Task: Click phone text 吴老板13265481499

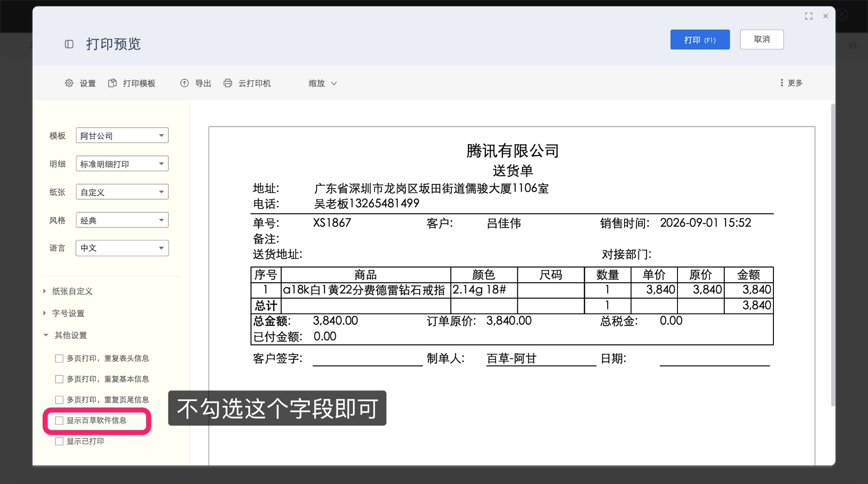Action: (367, 203)
